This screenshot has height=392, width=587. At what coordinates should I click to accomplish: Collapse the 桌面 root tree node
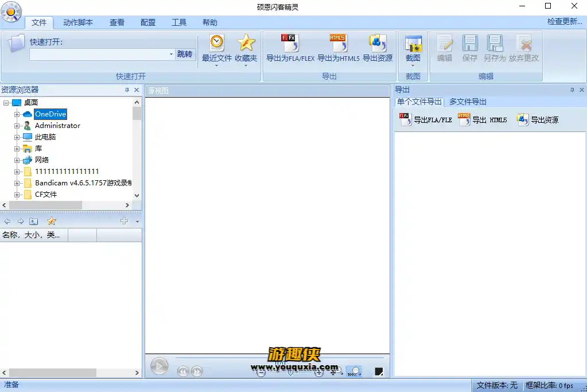tap(6, 103)
